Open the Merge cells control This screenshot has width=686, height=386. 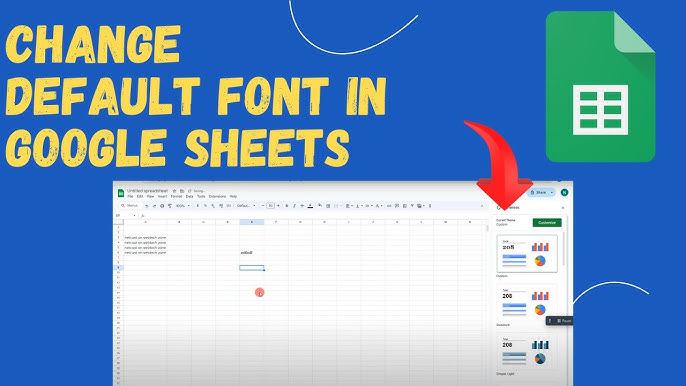tap(337, 206)
